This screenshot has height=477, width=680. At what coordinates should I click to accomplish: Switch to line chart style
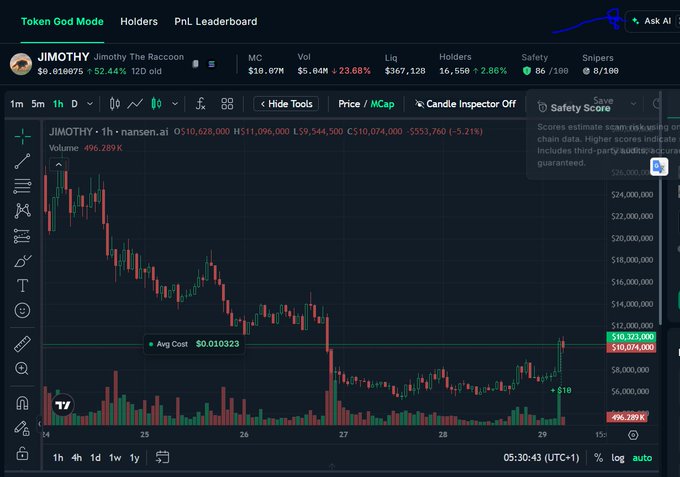pyautogui.click(x=135, y=104)
